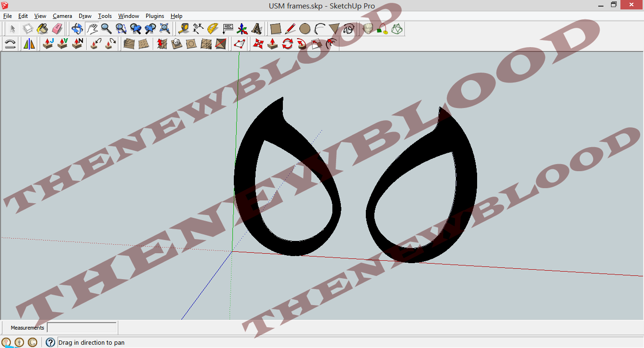Open the Edit menu

pyautogui.click(x=23, y=16)
